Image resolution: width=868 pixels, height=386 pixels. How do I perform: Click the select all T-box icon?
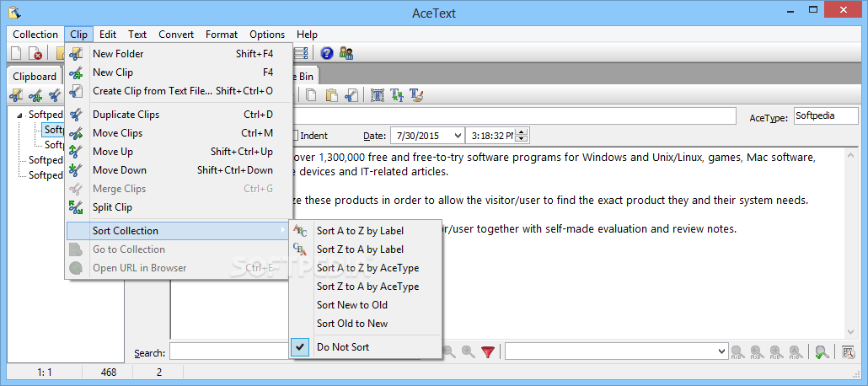[x=378, y=95]
